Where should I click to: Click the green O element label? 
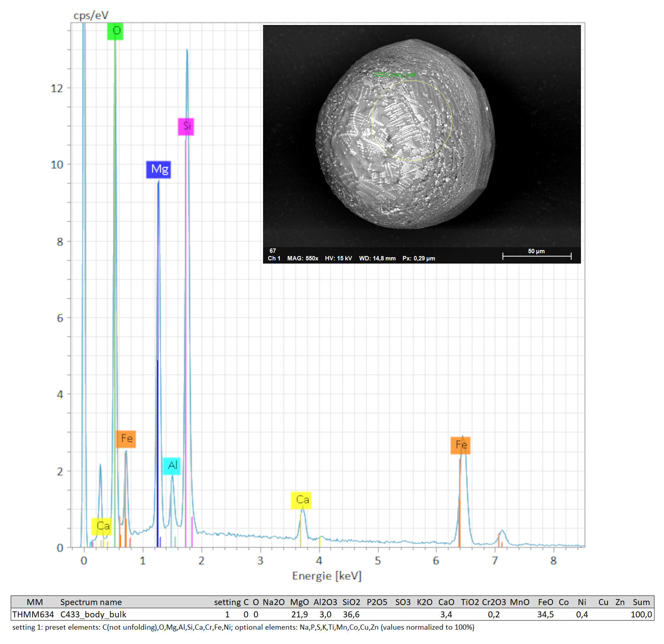click(115, 31)
